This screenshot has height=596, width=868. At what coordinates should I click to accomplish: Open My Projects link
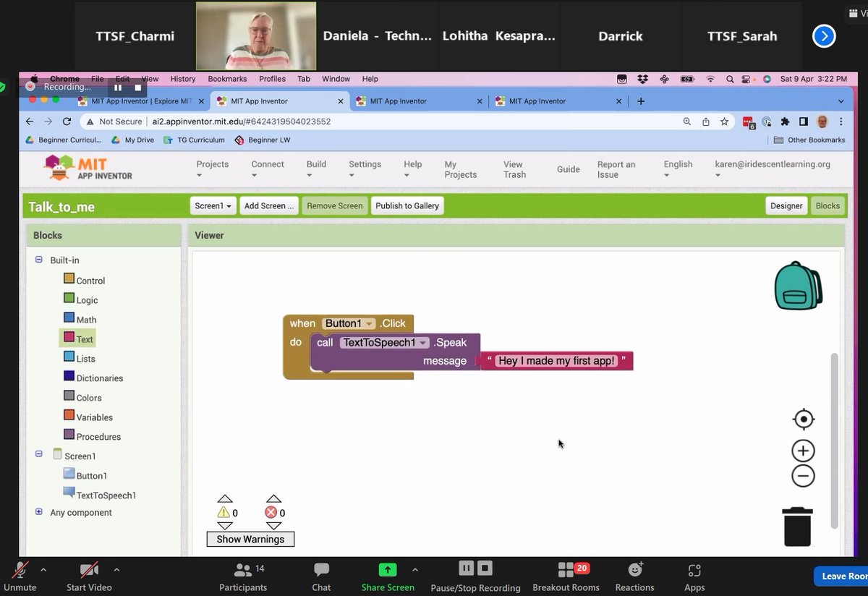[x=460, y=169]
